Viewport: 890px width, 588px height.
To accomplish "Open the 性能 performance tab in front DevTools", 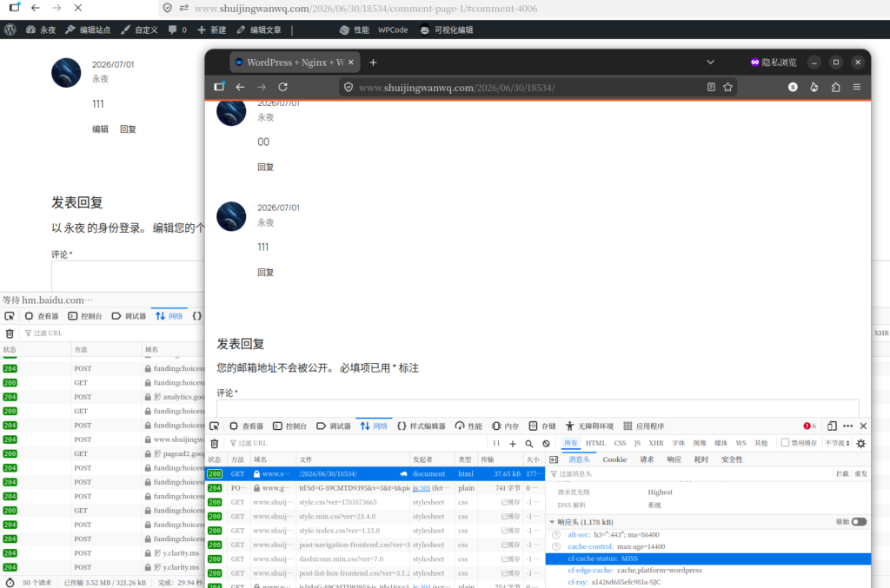I will coord(468,426).
